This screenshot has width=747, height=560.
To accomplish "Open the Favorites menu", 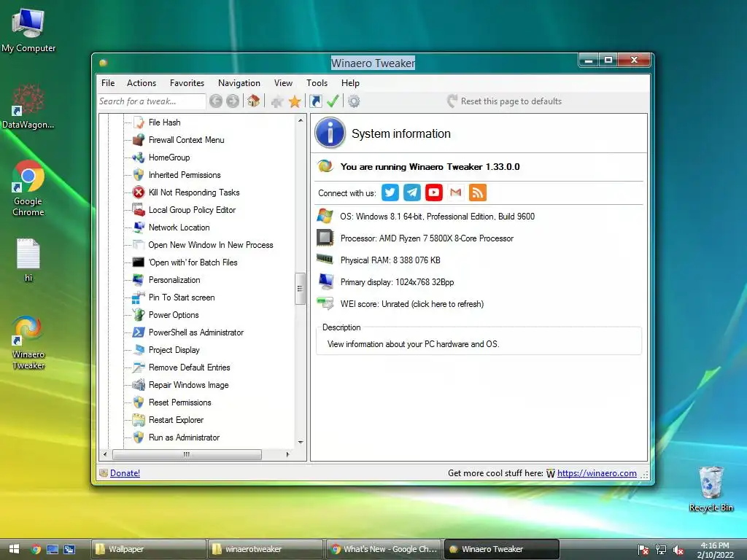I will pos(187,83).
